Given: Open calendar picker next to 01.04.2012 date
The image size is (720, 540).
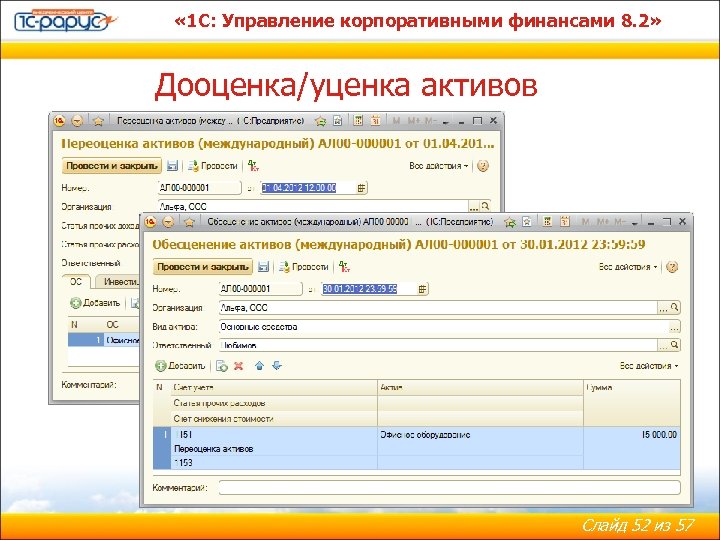Looking at the screenshot, I should click(x=362, y=188).
